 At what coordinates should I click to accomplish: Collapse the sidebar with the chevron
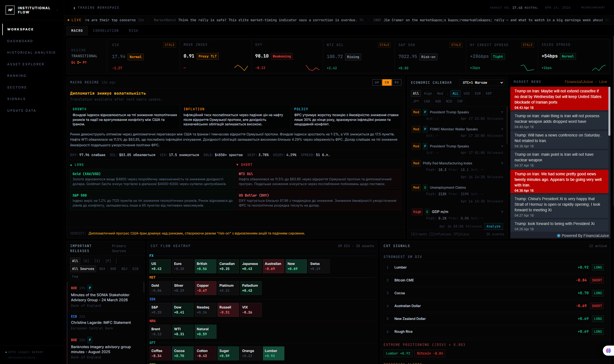[x=58, y=10]
